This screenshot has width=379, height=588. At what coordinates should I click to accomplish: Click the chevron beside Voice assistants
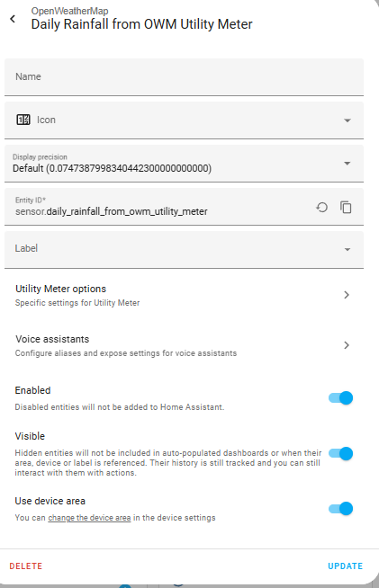tap(347, 345)
